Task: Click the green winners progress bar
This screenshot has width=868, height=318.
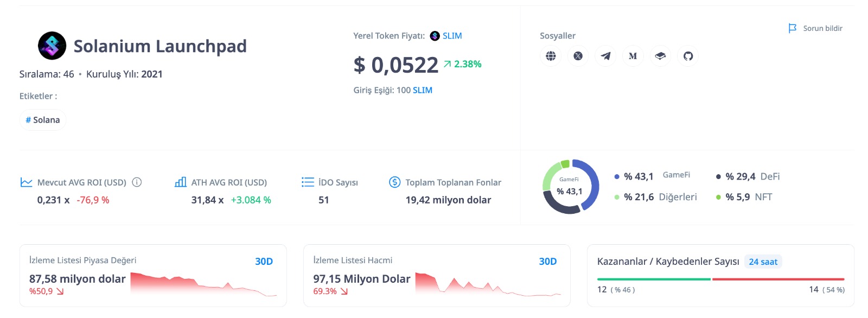Action: [654, 279]
